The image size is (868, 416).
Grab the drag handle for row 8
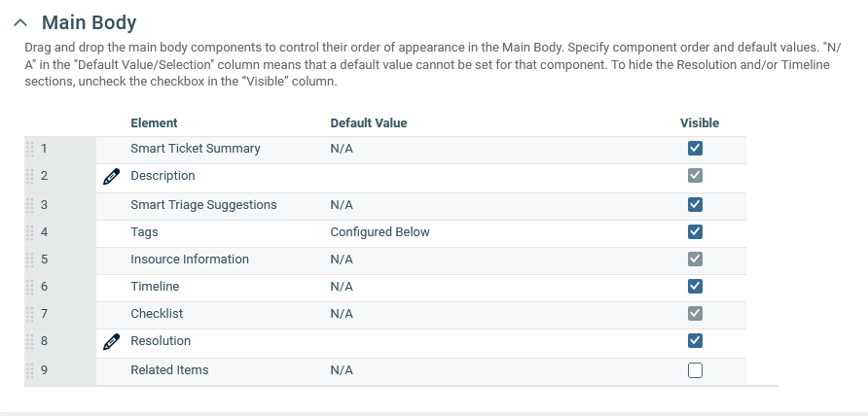point(29,341)
